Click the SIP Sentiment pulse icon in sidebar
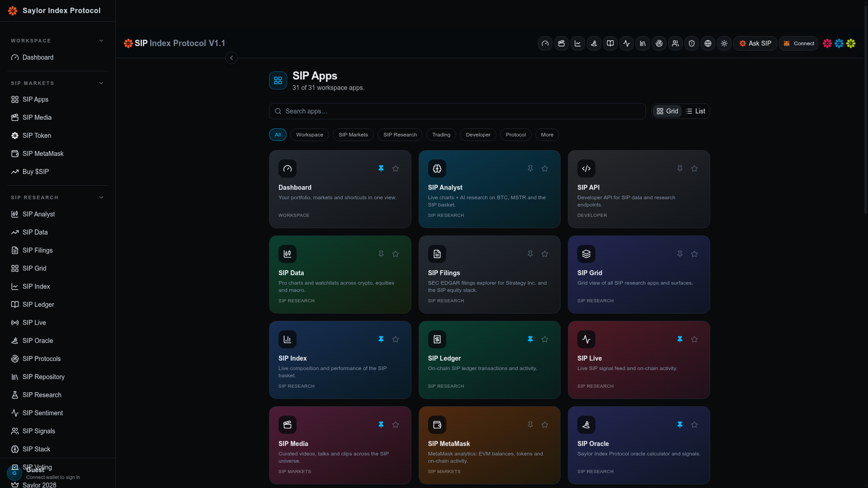The width and height of the screenshot is (868, 488). coord(15,413)
